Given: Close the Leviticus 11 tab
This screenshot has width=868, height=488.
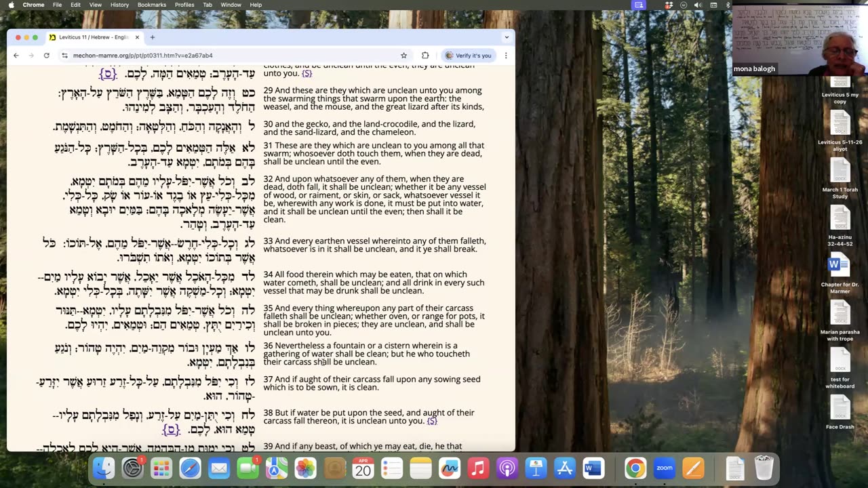Looking at the screenshot, I should coord(137,37).
